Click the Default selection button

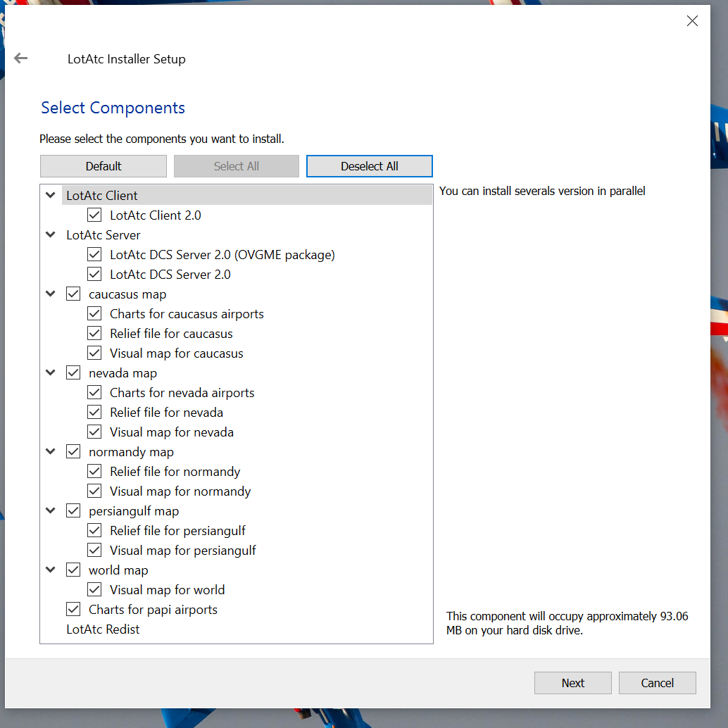(x=103, y=165)
